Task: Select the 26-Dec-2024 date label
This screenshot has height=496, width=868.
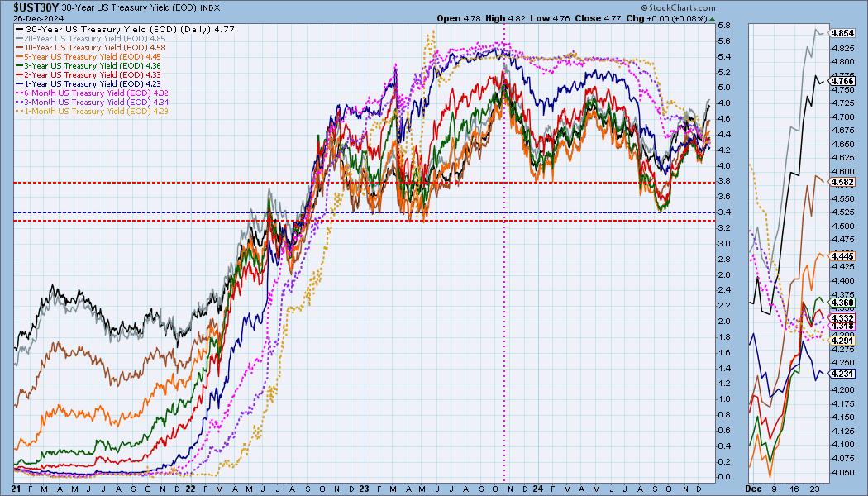Action: (36, 17)
